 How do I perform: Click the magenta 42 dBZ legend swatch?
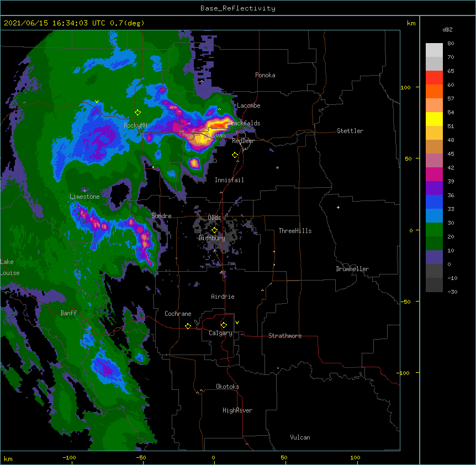point(434,174)
